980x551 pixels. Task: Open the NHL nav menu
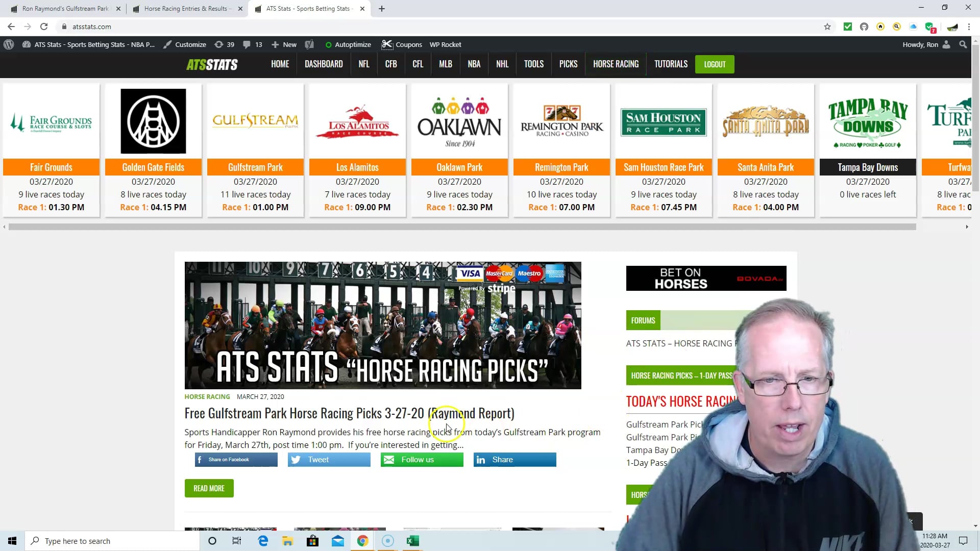coord(502,64)
